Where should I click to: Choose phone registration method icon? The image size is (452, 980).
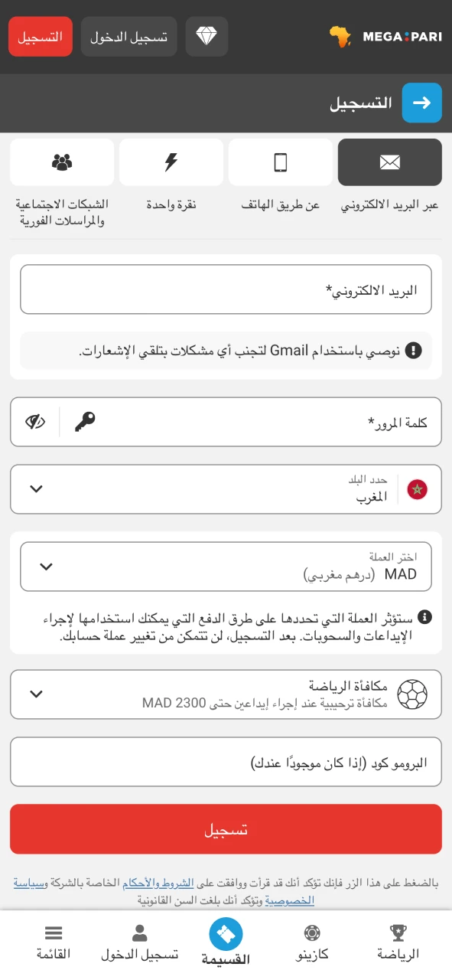click(x=280, y=162)
